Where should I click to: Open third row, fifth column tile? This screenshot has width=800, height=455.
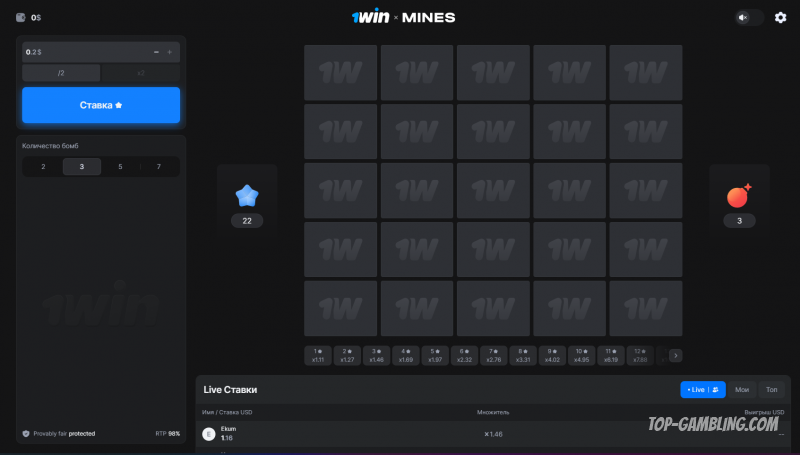[645, 191]
